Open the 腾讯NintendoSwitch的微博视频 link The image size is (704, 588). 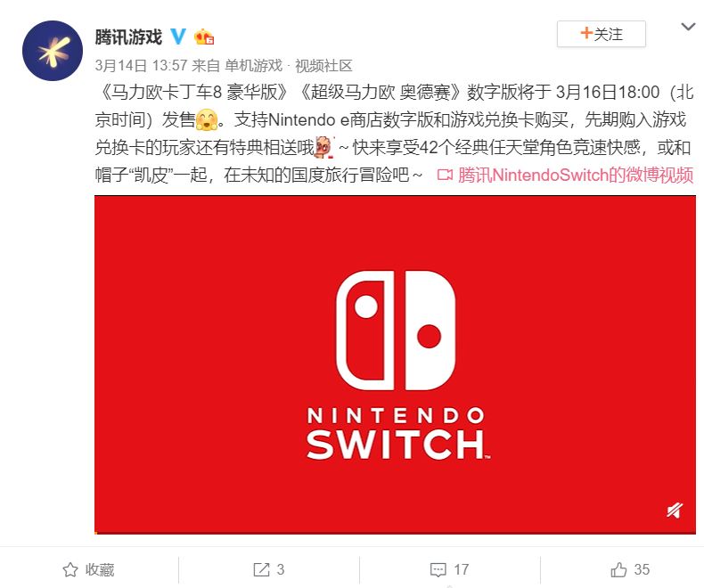tap(575, 175)
